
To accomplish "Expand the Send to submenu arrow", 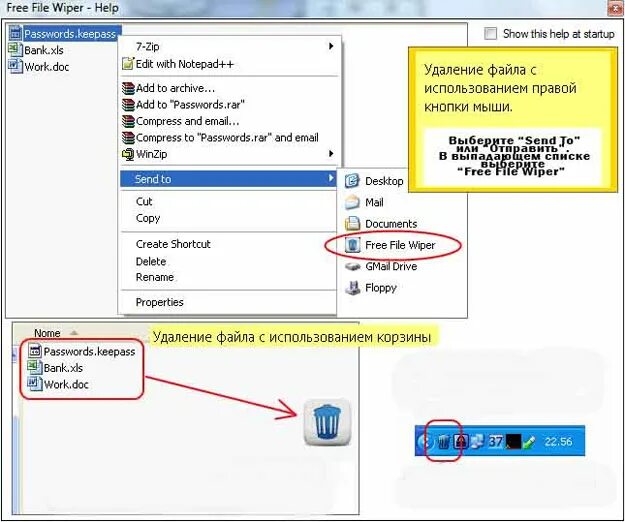I will 330,178.
